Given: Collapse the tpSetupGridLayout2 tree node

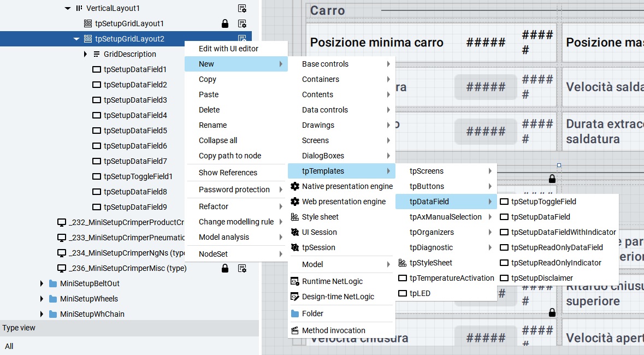Looking at the screenshot, I should pyautogui.click(x=76, y=39).
